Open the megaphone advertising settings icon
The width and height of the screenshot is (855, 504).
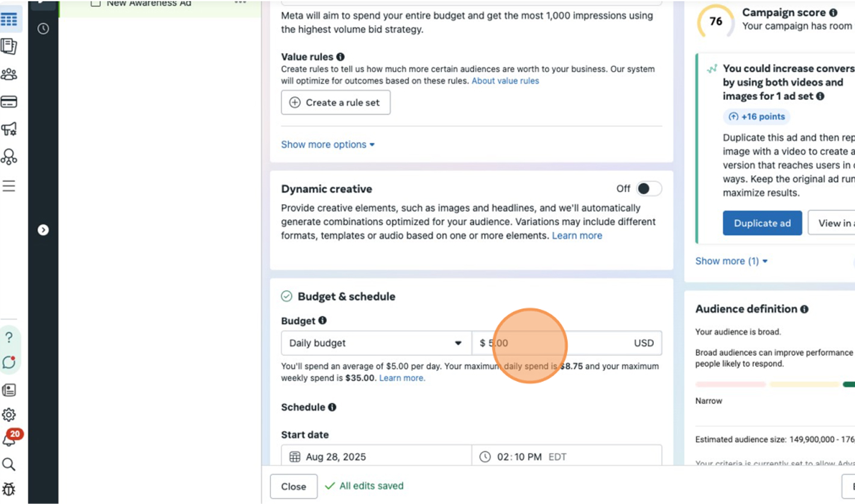9,129
